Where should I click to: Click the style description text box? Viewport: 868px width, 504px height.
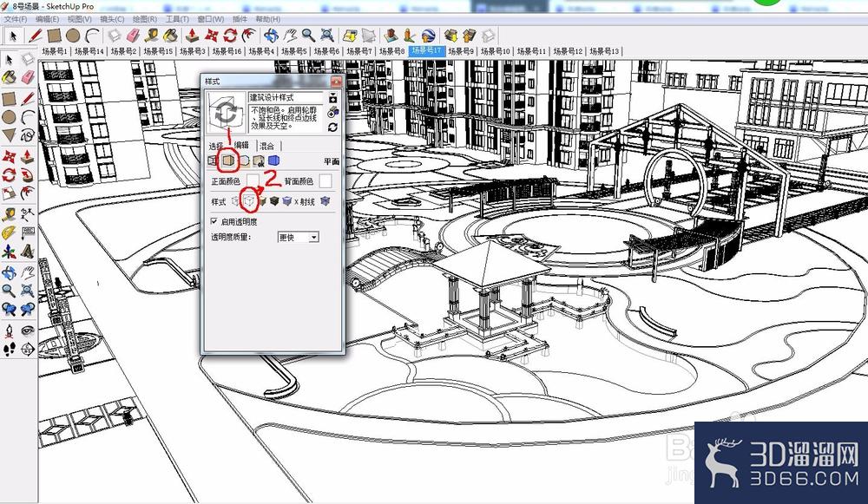coord(286,118)
